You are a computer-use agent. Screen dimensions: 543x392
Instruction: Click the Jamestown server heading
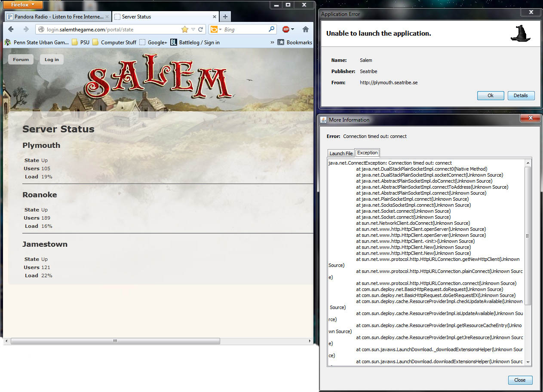click(45, 244)
